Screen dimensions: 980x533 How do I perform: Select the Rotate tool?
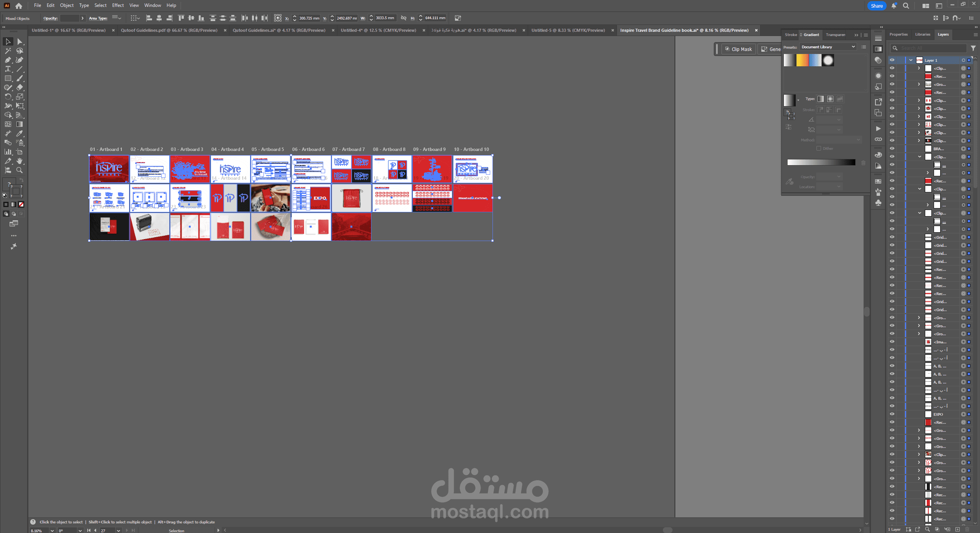[x=8, y=97]
